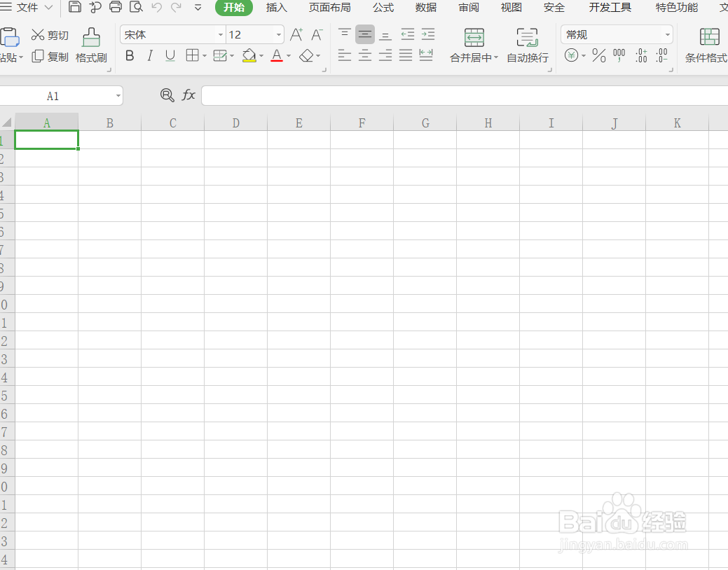This screenshot has height=570, width=728.
Task: Expand the borders dropdown arrow
Action: (x=205, y=56)
